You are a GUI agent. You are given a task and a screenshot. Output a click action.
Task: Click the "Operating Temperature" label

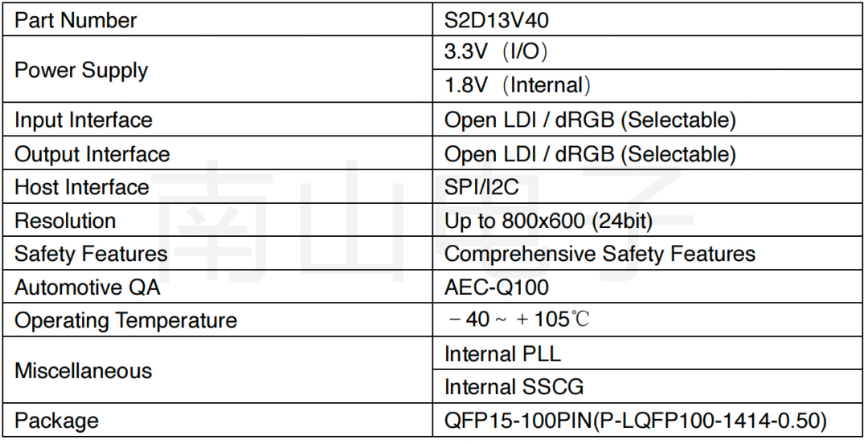tap(126, 321)
